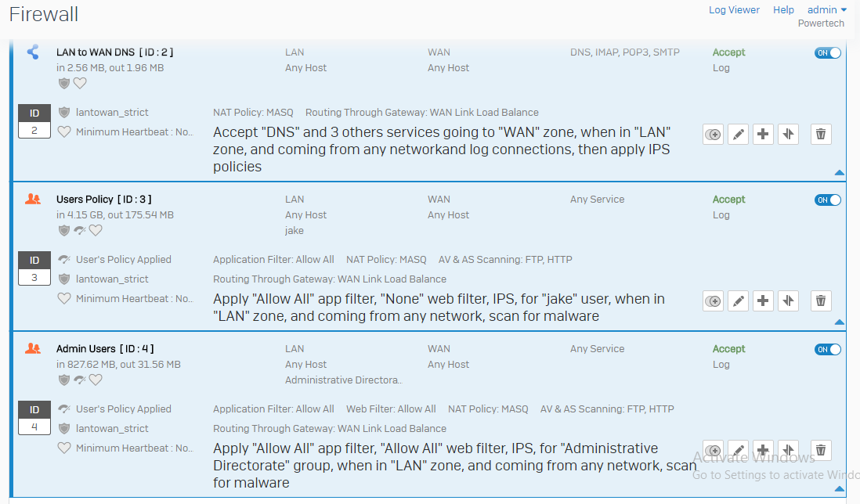Clone the LAN to WAN DNS rule
The height and width of the screenshot is (504, 860).
[713, 135]
